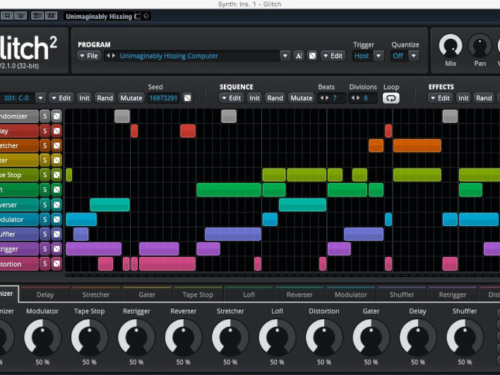Click scene Rand button

(x=105, y=98)
